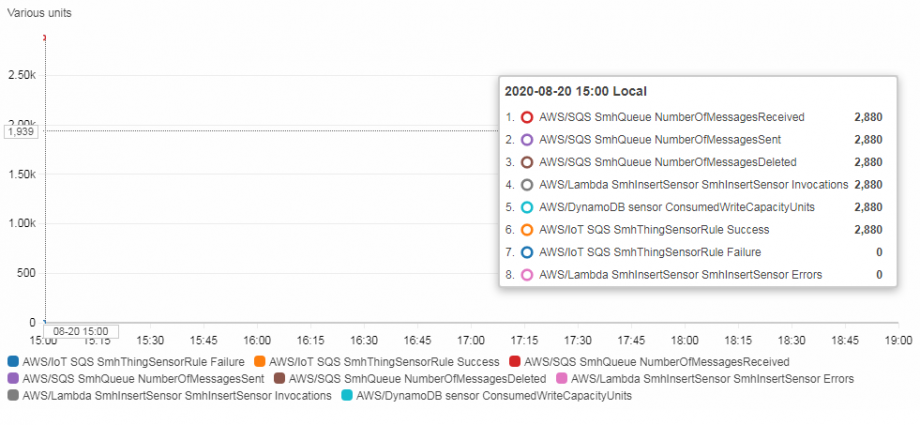Click the orange SmhThingSensorRule Success legend swatch
Image resolution: width=920 pixels, height=425 pixels.
tap(259, 361)
